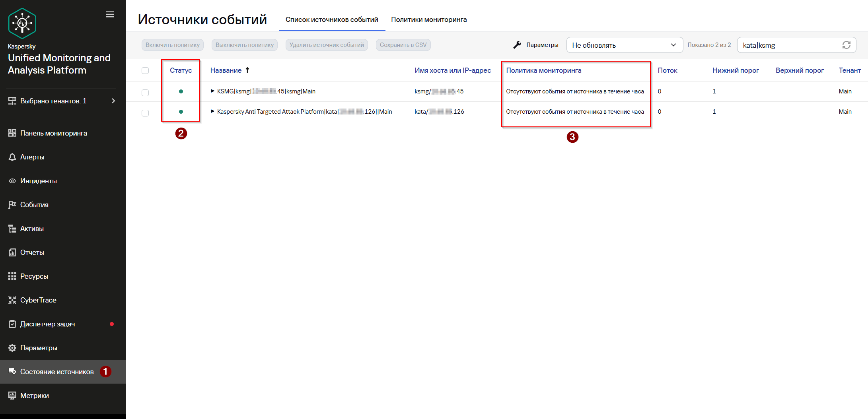
Task: Click KSMG row monitoring policy text
Action: pos(575,91)
